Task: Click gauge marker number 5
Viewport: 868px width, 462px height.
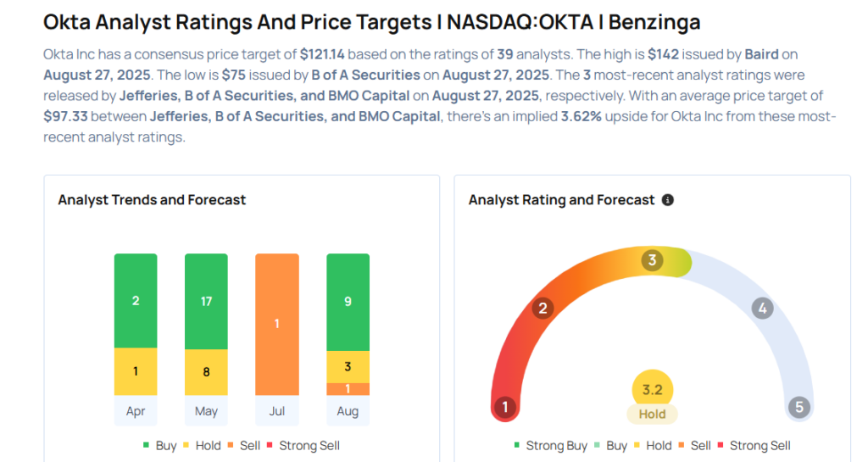Action: [798, 407]
